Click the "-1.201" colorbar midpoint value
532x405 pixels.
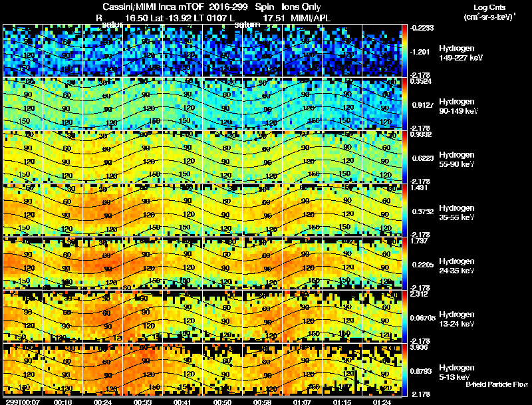click(x=420, y=52)
